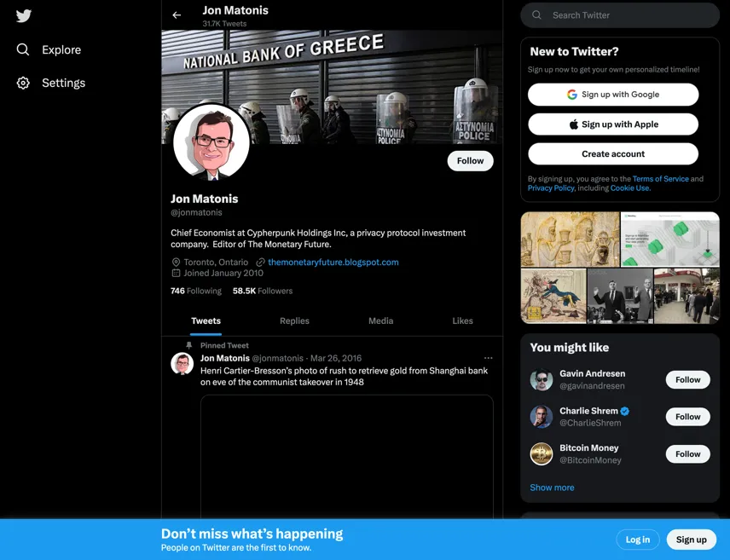
Task: Follow Gavin Andresen
Action: click(687, 380)
